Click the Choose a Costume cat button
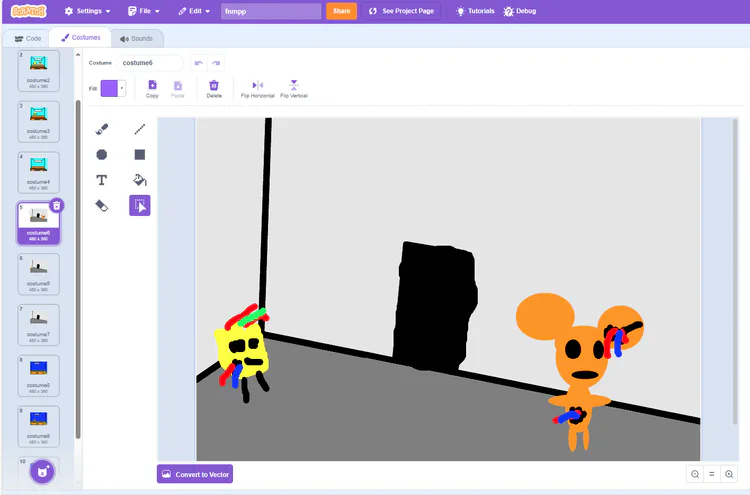 pyautogui.click(x=42, y=472)
